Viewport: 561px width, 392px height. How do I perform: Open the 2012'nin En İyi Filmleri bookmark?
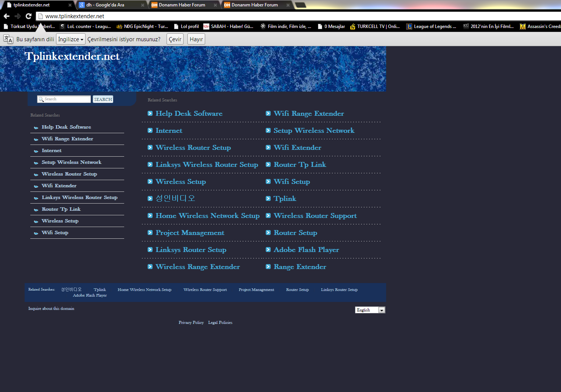click(x=488, y=26)
